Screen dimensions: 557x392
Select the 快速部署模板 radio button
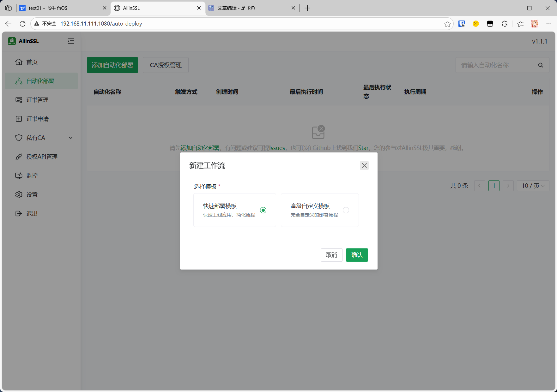coord(263,210)
